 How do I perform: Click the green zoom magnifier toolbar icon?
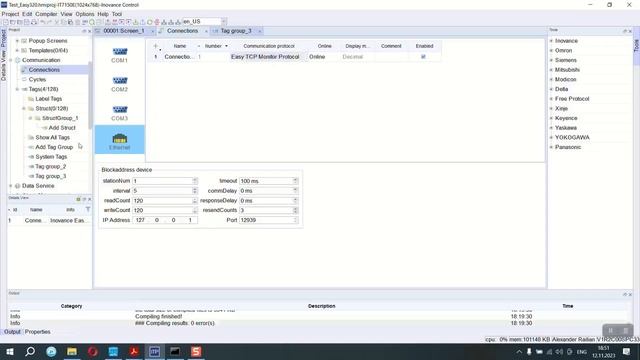click(x=92, y=22)
